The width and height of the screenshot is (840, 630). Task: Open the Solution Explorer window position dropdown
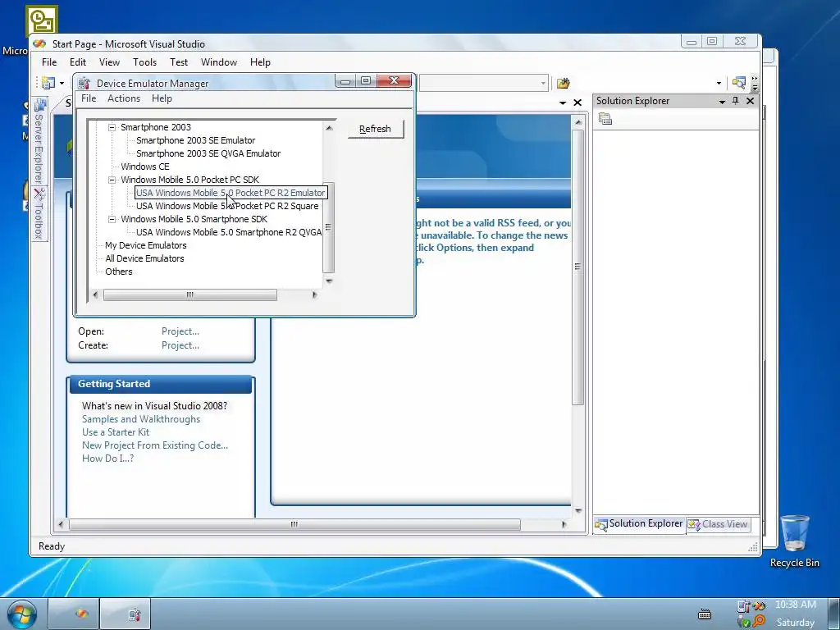pos(722,101)
